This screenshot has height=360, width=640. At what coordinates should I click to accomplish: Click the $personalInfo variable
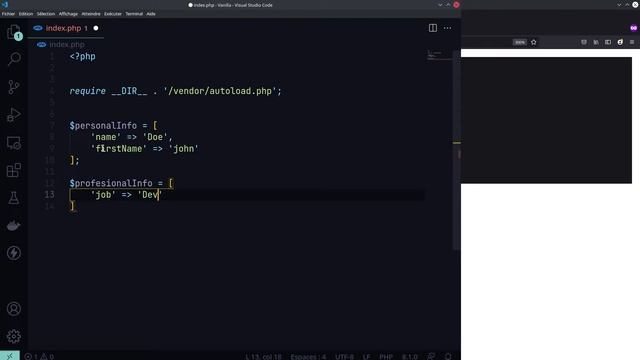click(103, 125)
